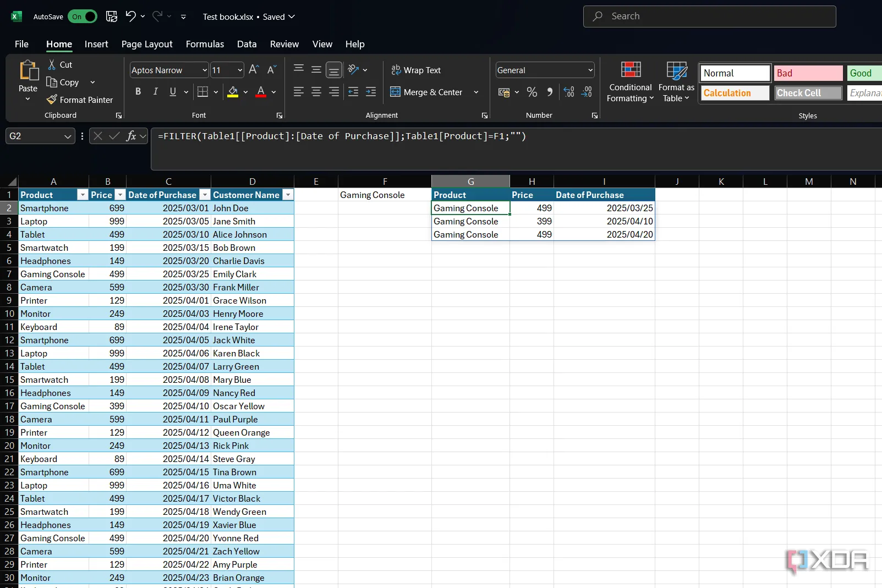Click the Copy button
This screenshot has height=588, width=882.
(x=63, y=83)
